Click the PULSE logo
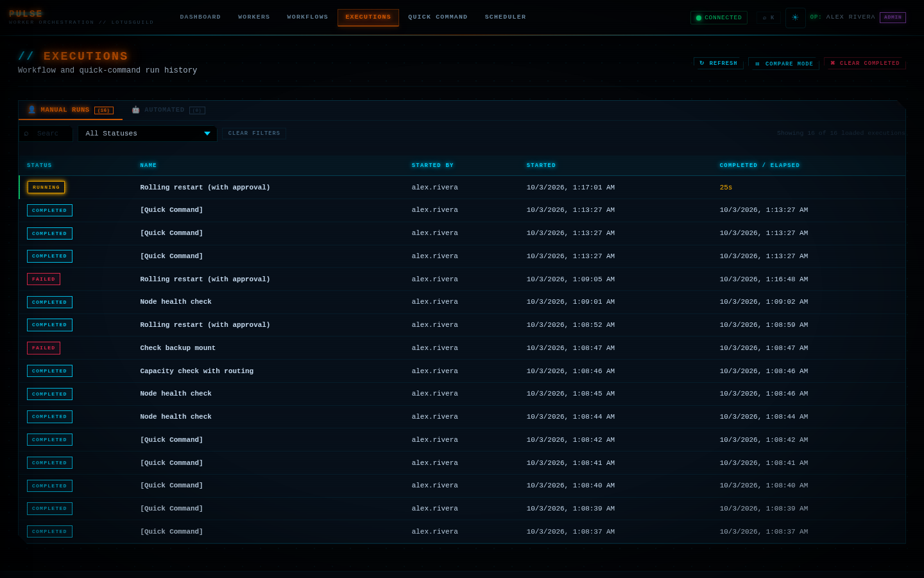 coord(26,13)
